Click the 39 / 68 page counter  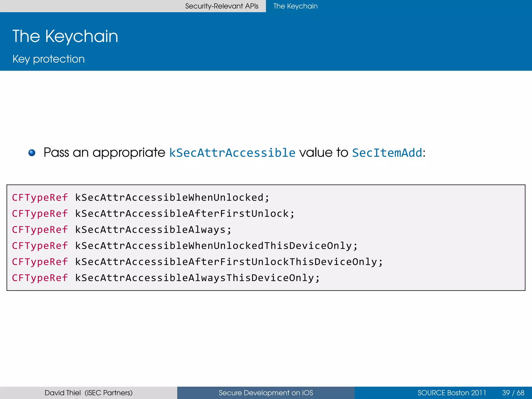513,393
